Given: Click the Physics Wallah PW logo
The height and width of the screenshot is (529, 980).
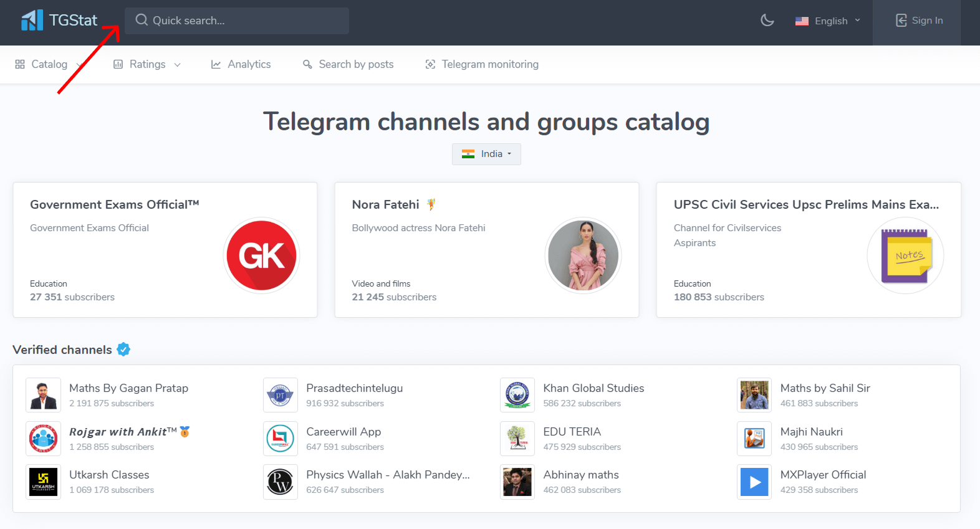Looking at the screenshot, I should pos(281,482).
